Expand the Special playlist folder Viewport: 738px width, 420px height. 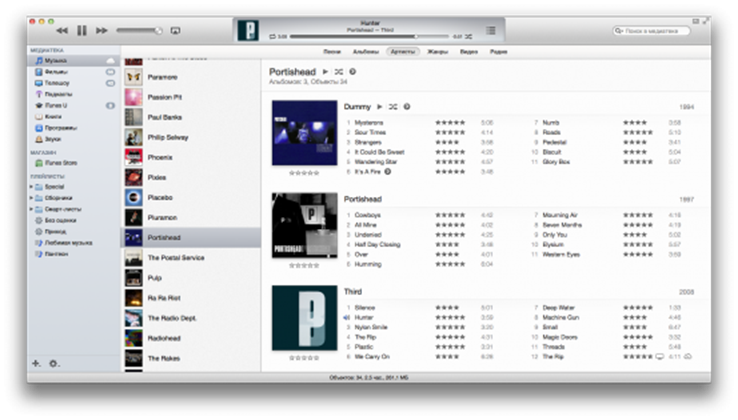(x=32, y=187)
